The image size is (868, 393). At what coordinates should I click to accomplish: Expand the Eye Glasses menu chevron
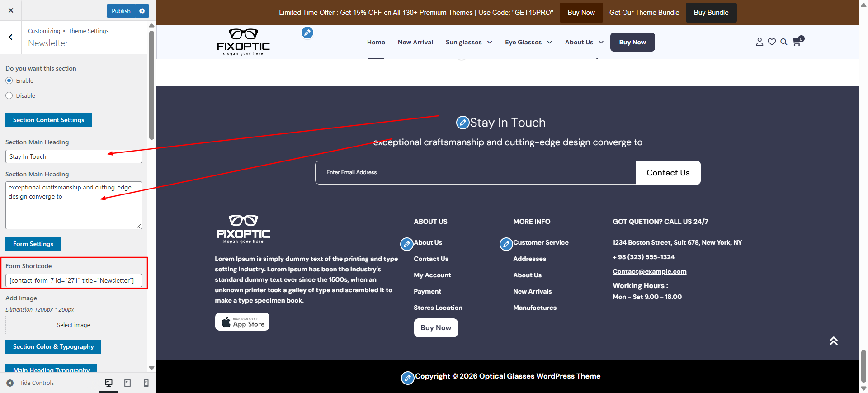[550, 42]
